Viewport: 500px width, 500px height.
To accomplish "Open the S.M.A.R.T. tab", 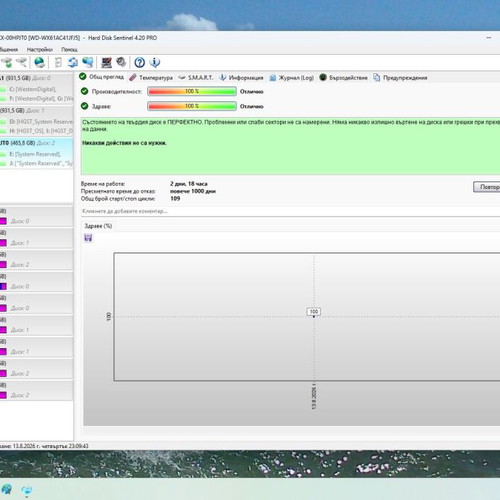I will click(196, 78).
